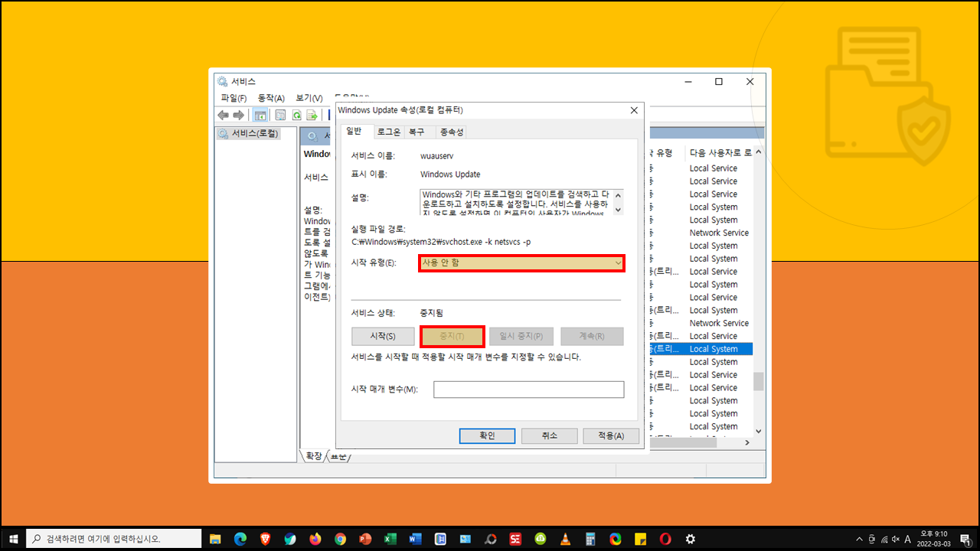Open Word from the taskbar
980x551 pixels.
[x=415, y=539]
